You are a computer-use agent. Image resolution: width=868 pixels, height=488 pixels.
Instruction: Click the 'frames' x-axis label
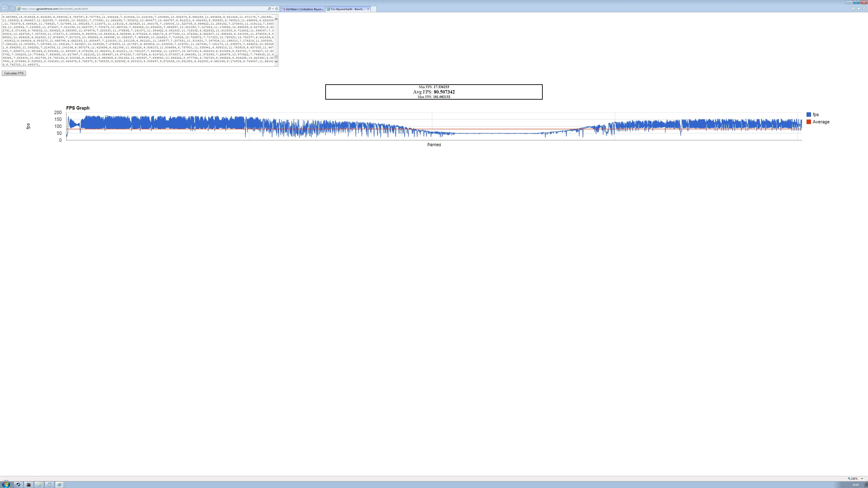434,145
